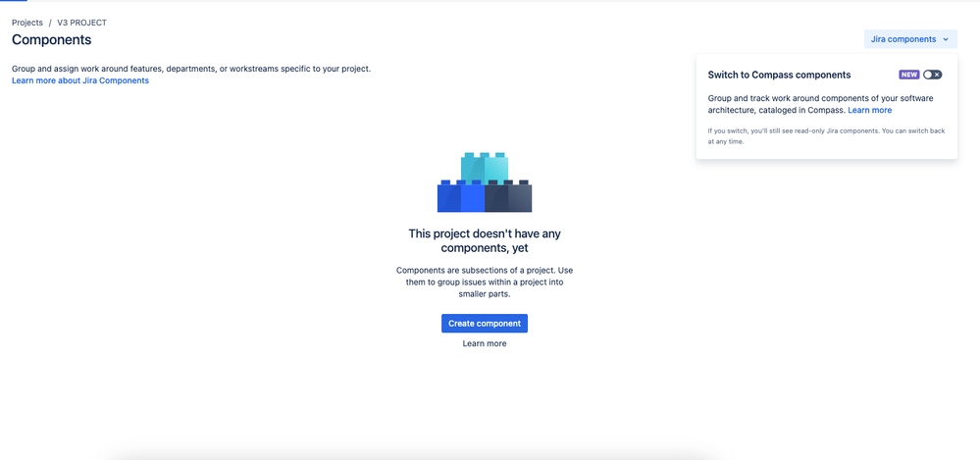Click the Components page heading
The image size is (980, 460).
tap(52, 40)
